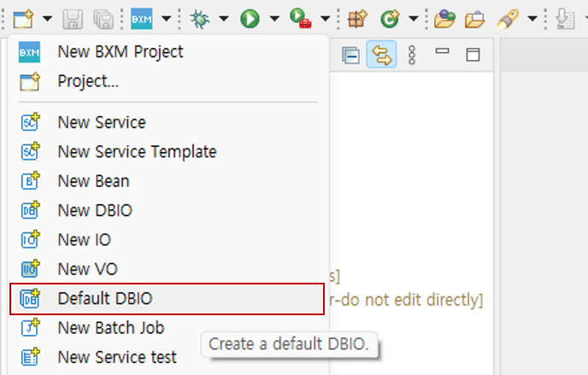
Task: Open the View Menu three-dots icon
Action: coord(412,56)
